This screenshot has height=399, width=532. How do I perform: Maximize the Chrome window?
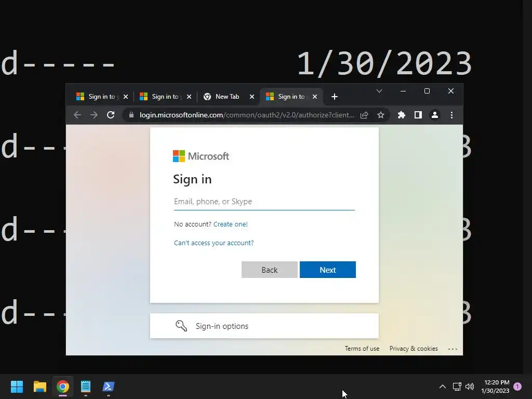[427, 91]
